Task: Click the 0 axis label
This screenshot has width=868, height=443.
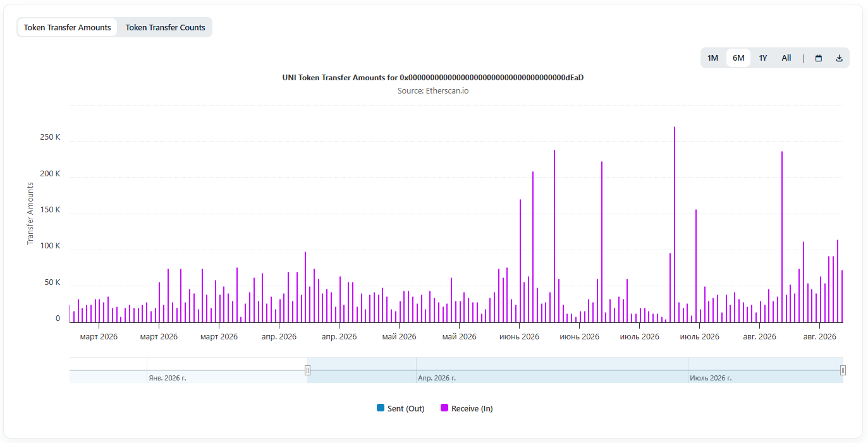Action: click(58, 319)
